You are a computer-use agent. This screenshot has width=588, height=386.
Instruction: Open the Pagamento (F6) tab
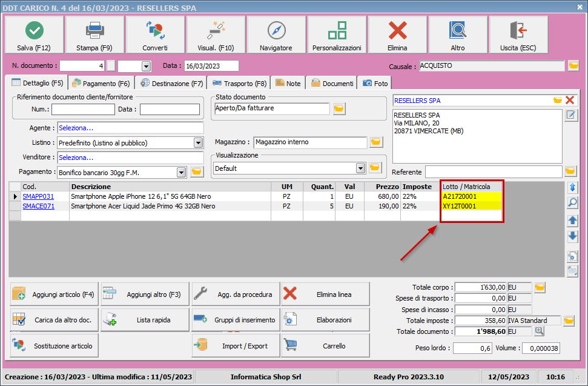[101, 83]
